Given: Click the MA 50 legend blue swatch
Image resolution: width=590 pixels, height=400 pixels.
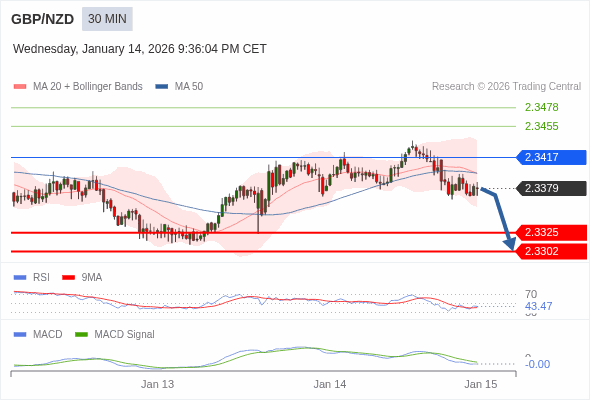Looking at the screenshot, I should point(162,87).
